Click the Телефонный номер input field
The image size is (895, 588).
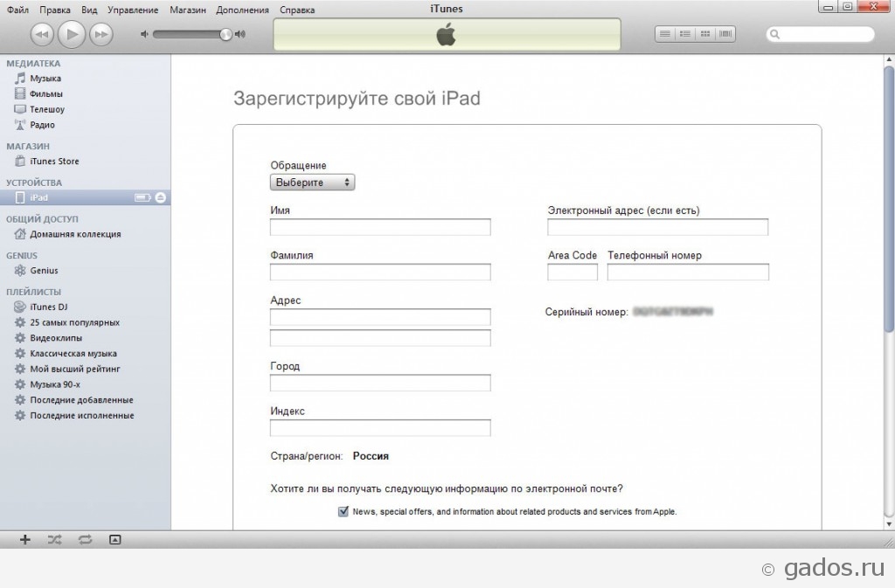tap(688, 272)
